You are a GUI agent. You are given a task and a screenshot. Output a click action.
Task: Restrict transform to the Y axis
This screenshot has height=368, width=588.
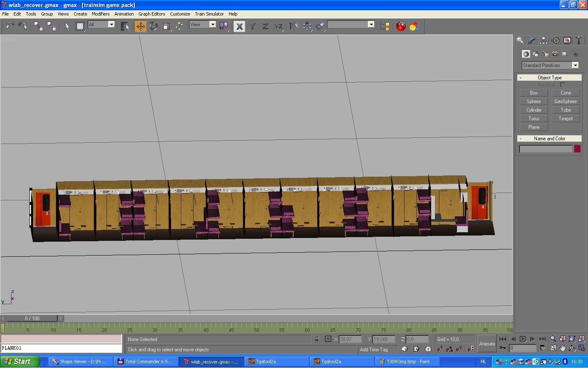click(252, 26)
